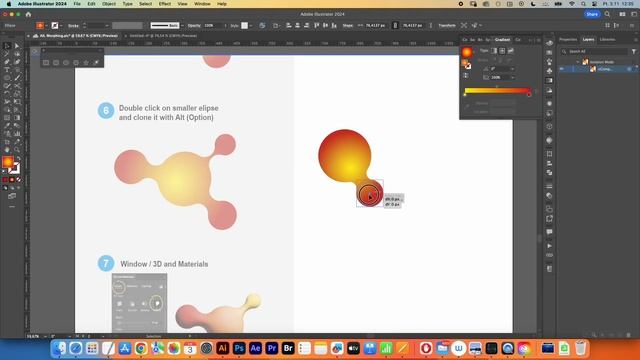Switch to the Properties panel tab

[568, 40]
